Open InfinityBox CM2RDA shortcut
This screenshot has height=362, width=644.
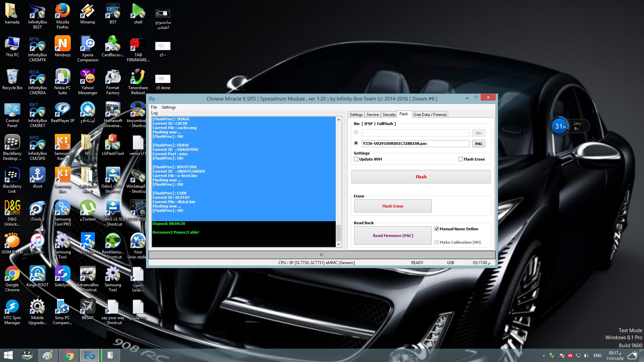[x=38, y=81]
